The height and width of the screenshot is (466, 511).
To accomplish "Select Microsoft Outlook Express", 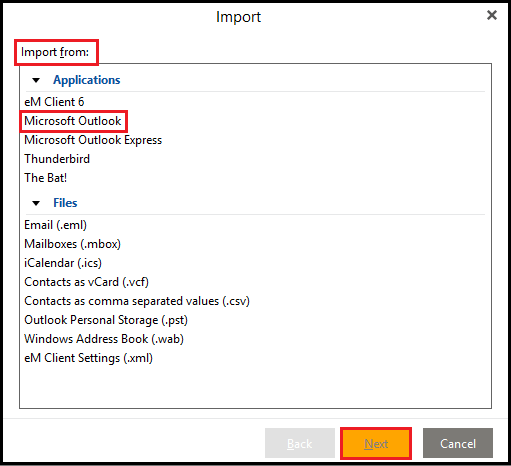I will [x=93, y=140].
